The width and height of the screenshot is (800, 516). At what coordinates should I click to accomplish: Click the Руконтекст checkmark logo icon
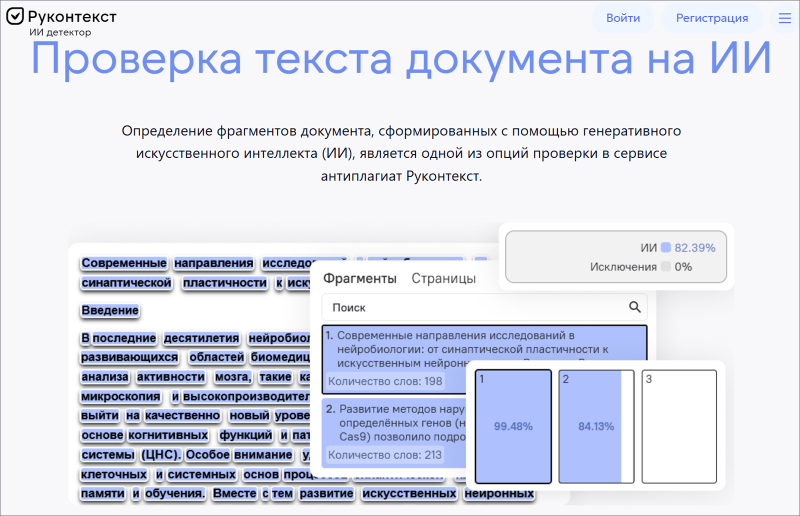[x=15, y=16]
